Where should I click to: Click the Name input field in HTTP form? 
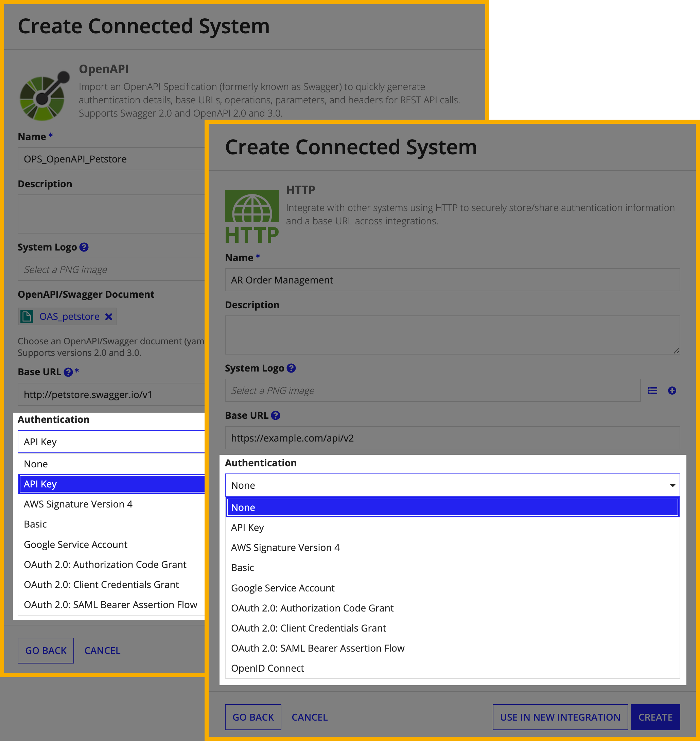click(x=451, y=280)
